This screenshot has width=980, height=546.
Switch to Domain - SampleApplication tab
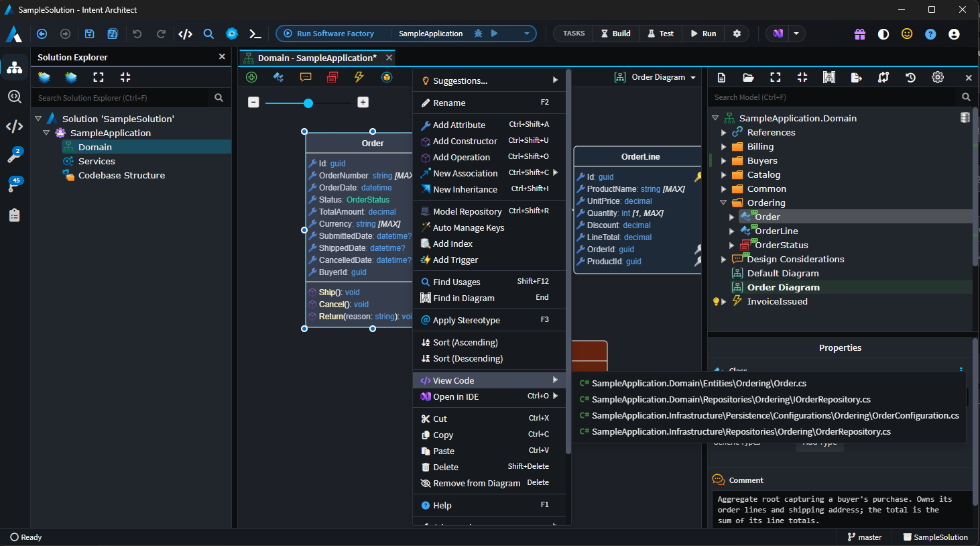click(317, 58)
